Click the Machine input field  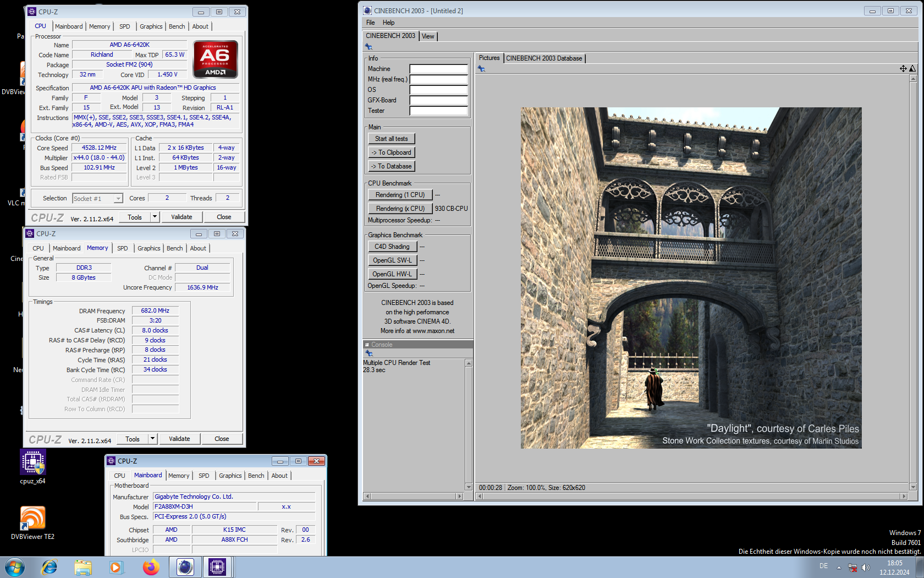pyautogui.click(x=438, y=69)
